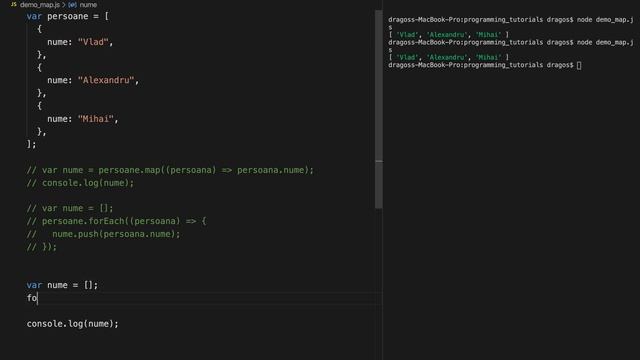Viewport: 640px width, 360px height.
Task: Click the string "Alexandru" in the code
Action: 106,80
